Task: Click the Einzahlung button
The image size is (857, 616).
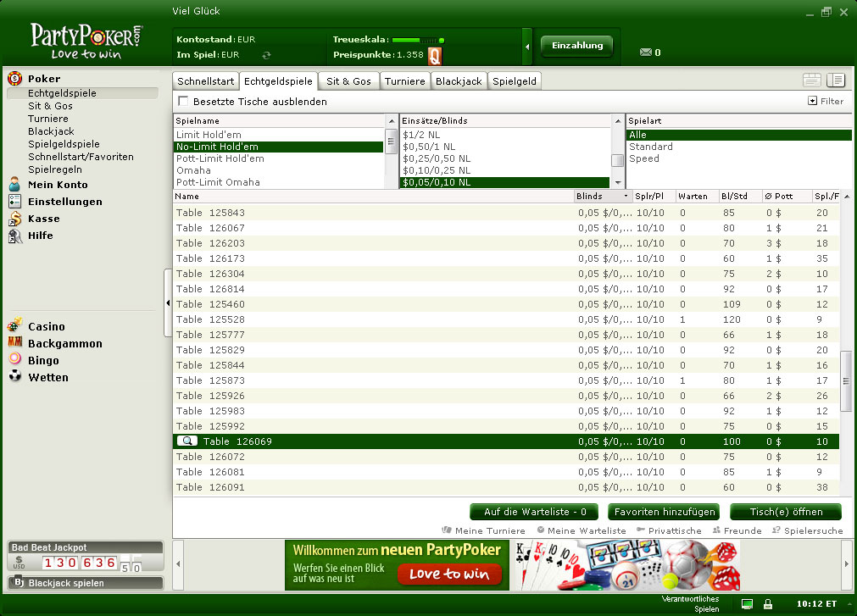Action: 577,45
